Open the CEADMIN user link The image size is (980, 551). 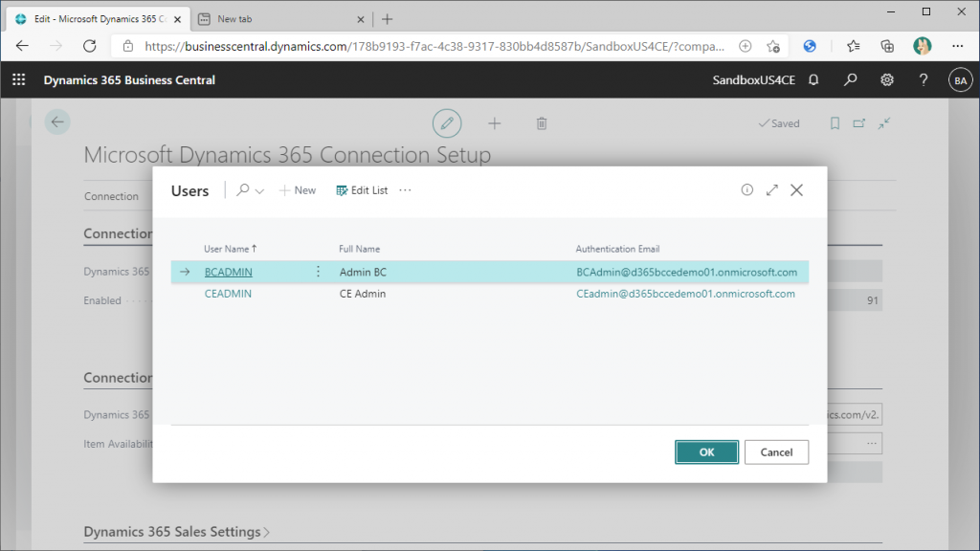(x=228, y=294)
